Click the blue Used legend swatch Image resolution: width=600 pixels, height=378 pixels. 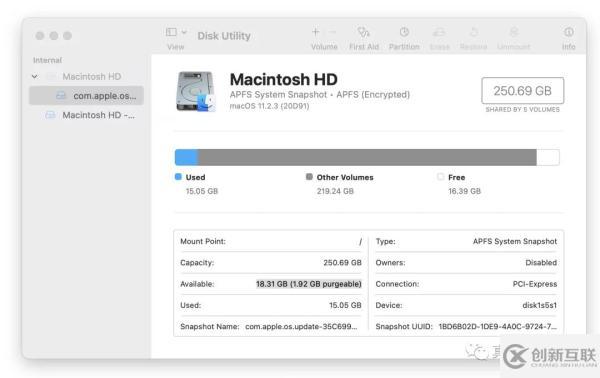click(178, 177)
